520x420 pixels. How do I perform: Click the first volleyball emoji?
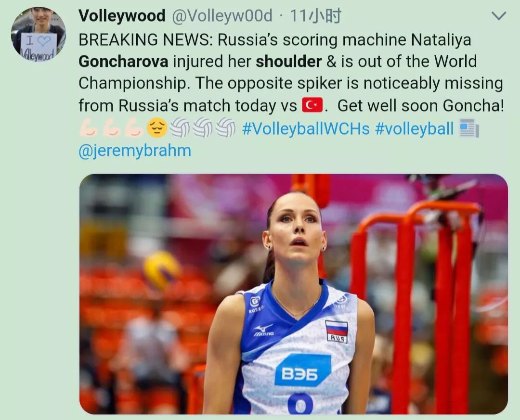click(180, 127)
